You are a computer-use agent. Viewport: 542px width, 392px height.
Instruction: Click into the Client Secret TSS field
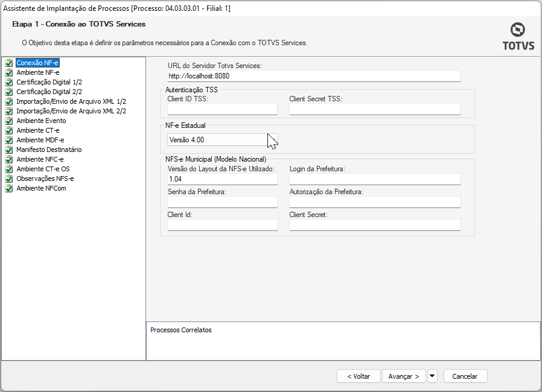pos(375,109)
